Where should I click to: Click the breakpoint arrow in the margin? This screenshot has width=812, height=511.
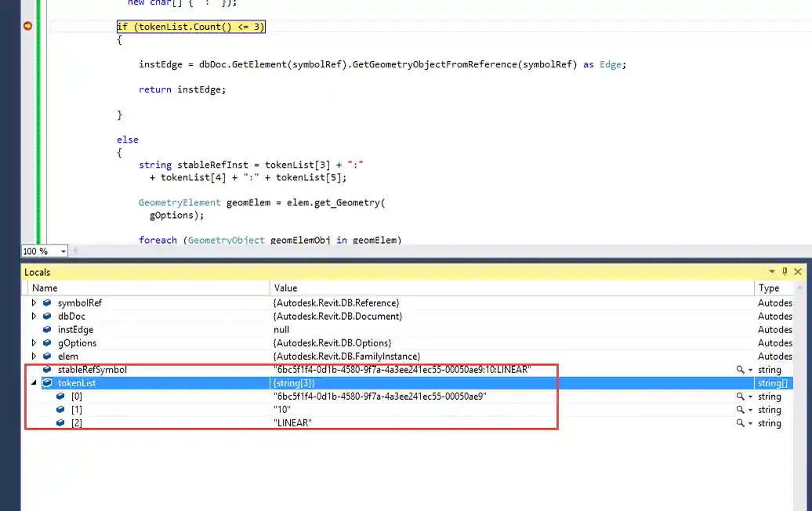[x=28, y=27]
